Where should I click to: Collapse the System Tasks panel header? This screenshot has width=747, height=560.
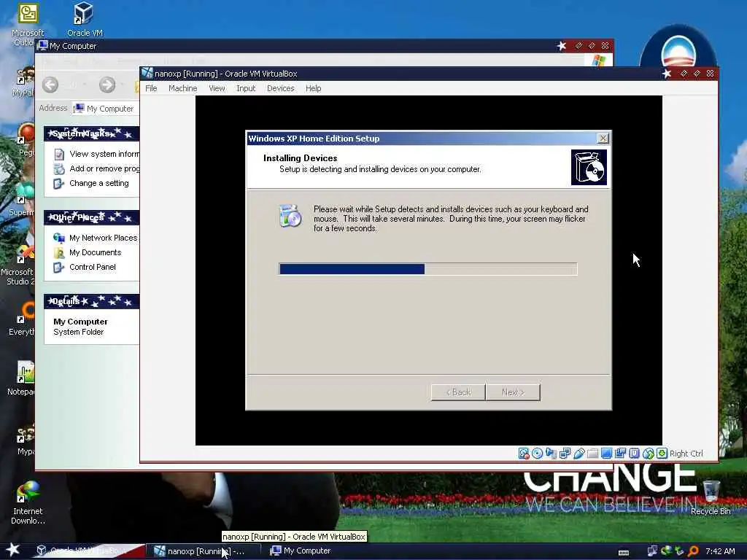pyautogui.click(x=91, y=134)
